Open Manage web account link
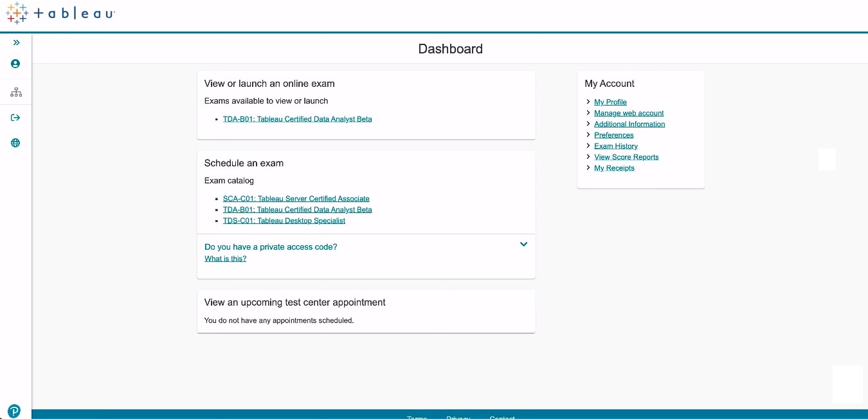The image size is (868, 419). 629,113
